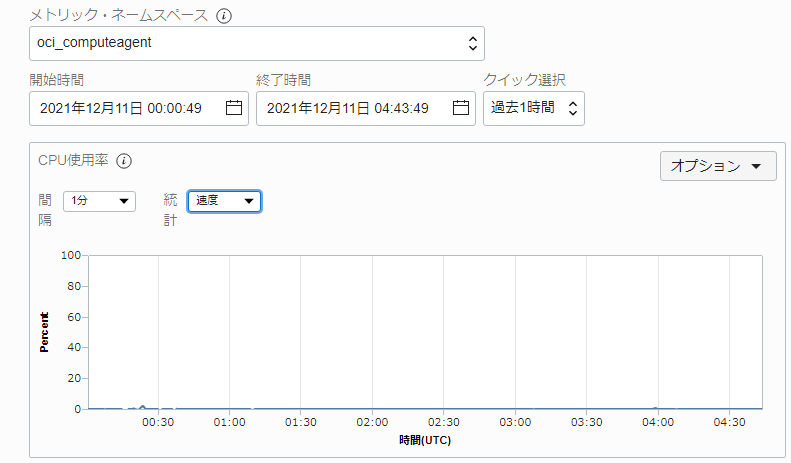The image size is (791, 463).
Task: Open info icon beside CPU使用率
Action: click(x=124, y=161)
